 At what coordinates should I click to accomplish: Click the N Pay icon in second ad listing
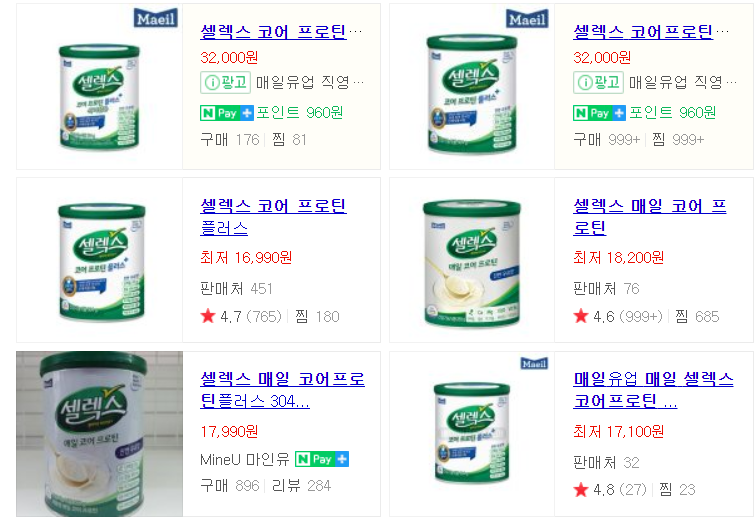[599, 113]
